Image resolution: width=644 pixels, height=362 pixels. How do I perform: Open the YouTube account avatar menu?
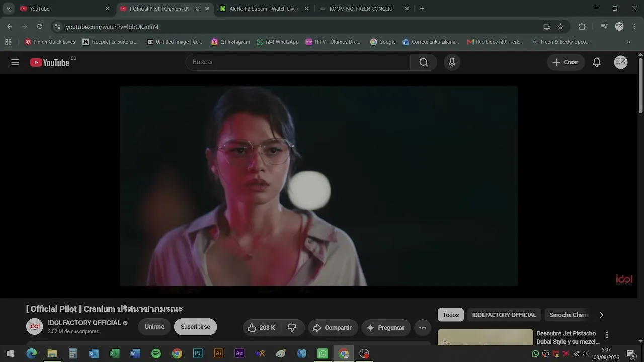(x=621, y=62)
